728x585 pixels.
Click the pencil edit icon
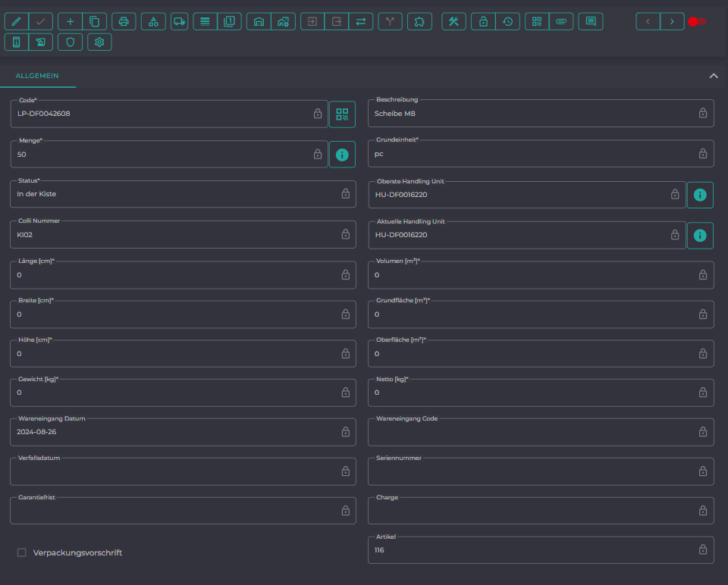click(x=17, y=22)
